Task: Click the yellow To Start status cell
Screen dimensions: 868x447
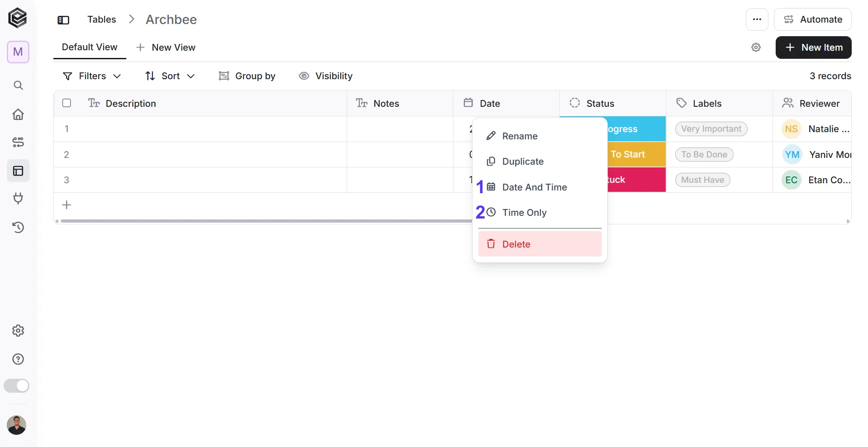Action: 636,154
